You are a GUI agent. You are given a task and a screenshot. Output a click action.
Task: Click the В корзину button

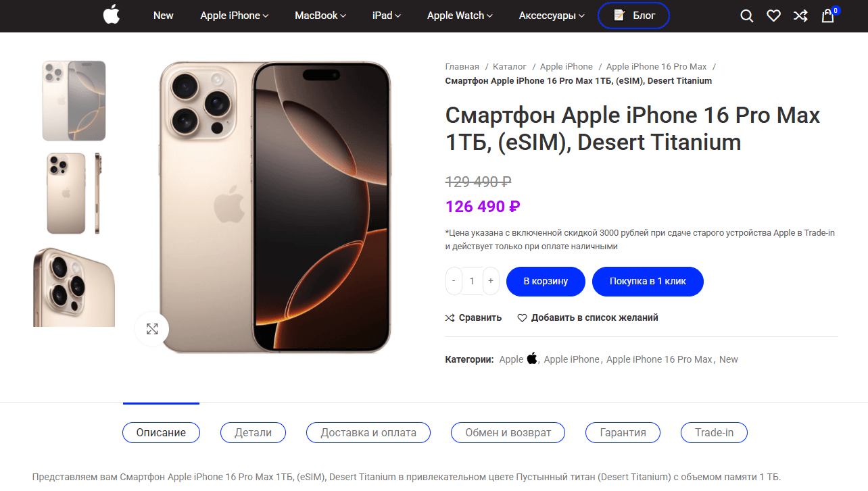coord(546,281)
